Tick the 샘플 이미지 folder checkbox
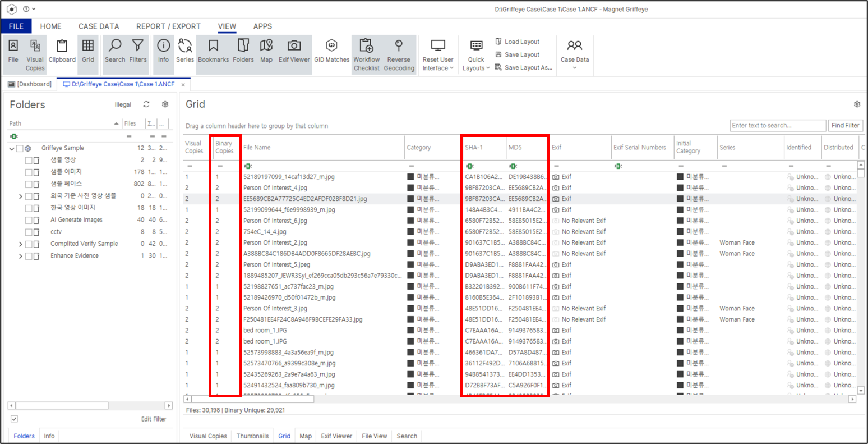This screenshot has height=444, width=868. [x=29, y=172]
